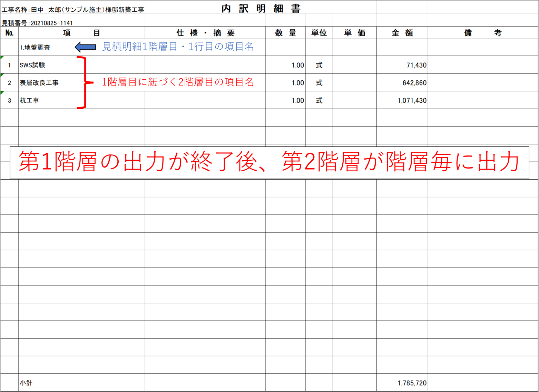Select the red curly bracket shape
This screenshot has width=539, height=392.
83,82
